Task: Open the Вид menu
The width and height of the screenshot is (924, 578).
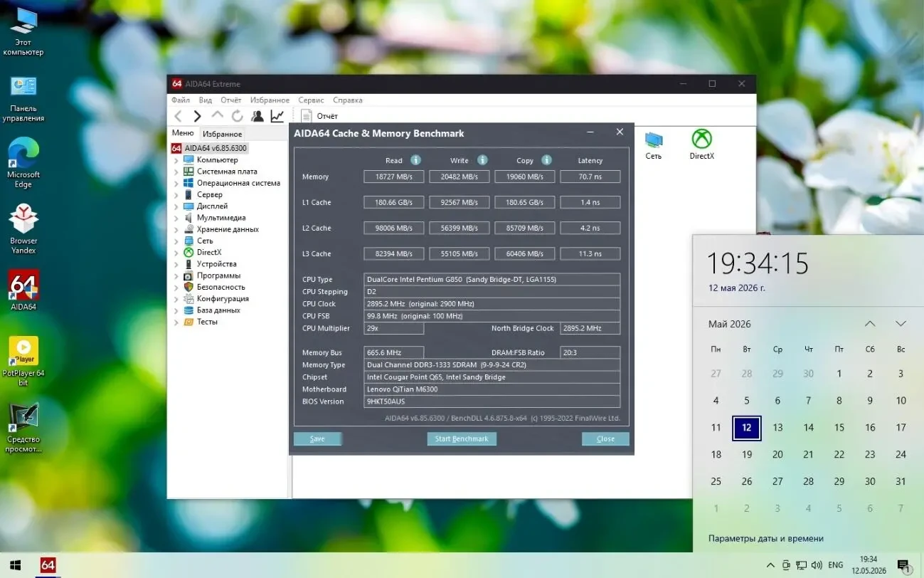Action: [206, 100]
